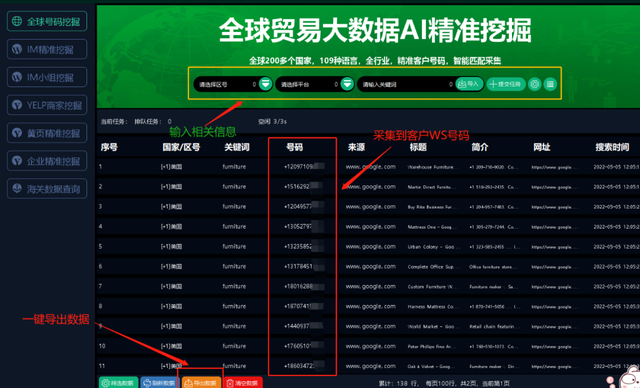Select the phone number starting +1516292
640x388 pixels.
click(x=304, y=186)
